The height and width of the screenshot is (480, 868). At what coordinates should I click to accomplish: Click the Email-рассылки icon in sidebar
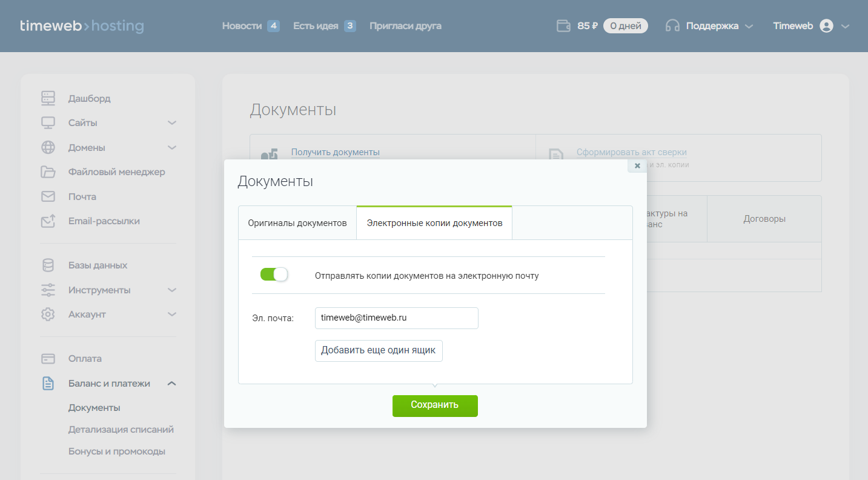(x=48, y=221)
